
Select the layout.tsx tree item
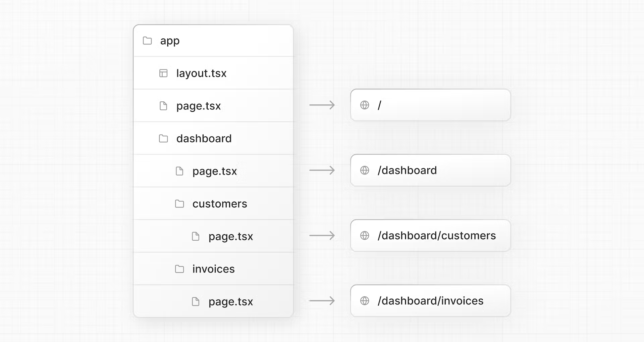pos(201,73)
